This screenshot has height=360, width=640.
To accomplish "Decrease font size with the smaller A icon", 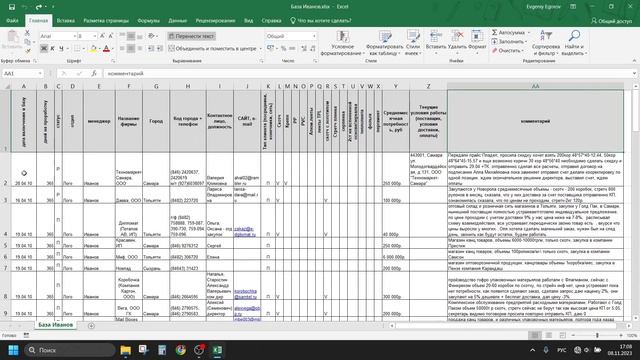I will tap(111, 36).
